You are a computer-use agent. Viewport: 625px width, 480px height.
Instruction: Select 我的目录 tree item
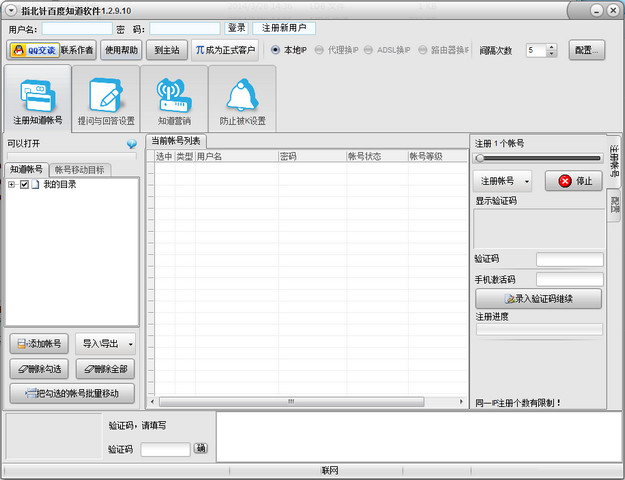click(60, 185)
